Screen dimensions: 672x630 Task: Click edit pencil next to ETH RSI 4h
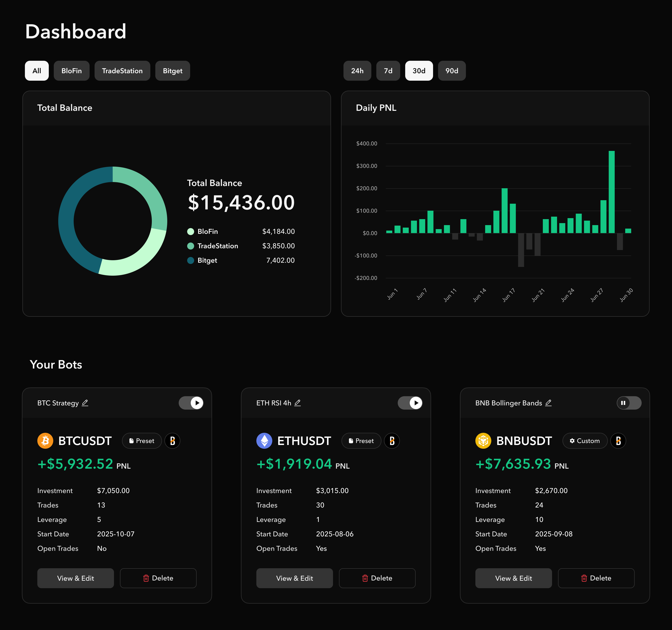pos(297,403)
